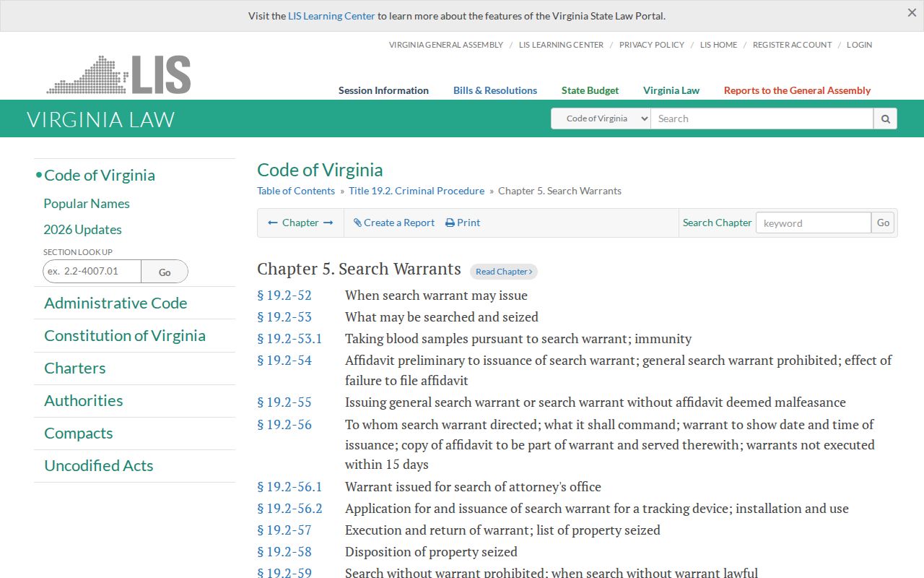Click Create a Report link

coord(394,223)
